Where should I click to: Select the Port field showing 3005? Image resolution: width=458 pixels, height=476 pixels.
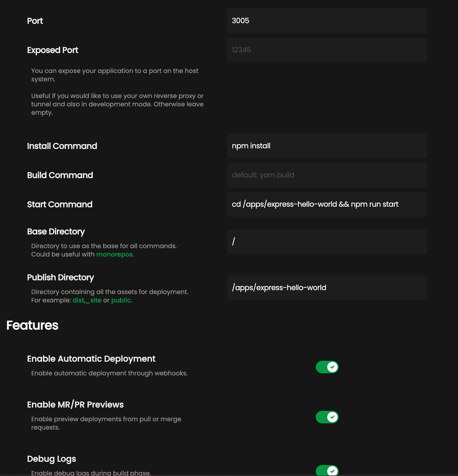pos(327,21)
